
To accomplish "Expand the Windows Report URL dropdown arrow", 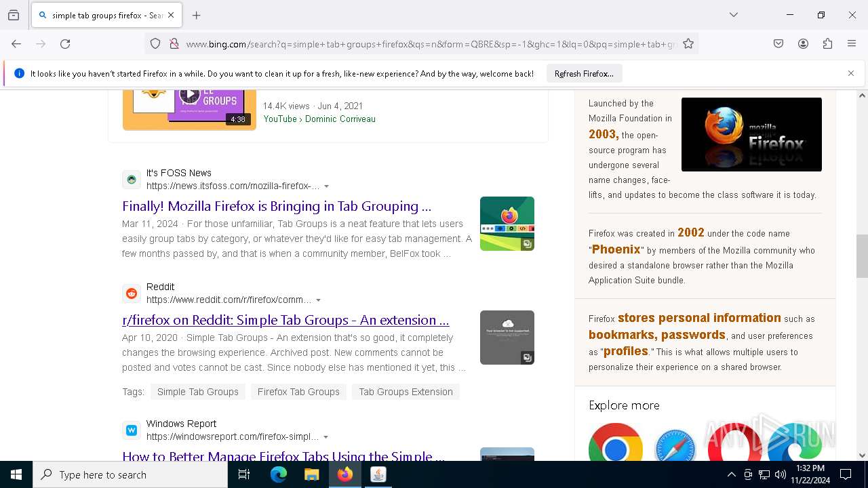I will [x=325, y=437].
